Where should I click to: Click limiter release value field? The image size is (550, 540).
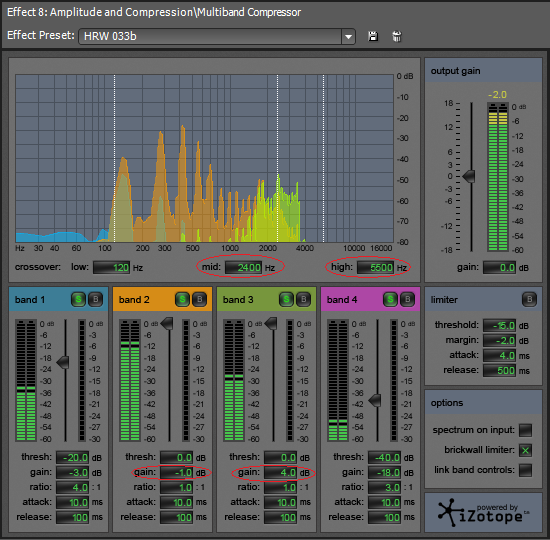point(499,370)
